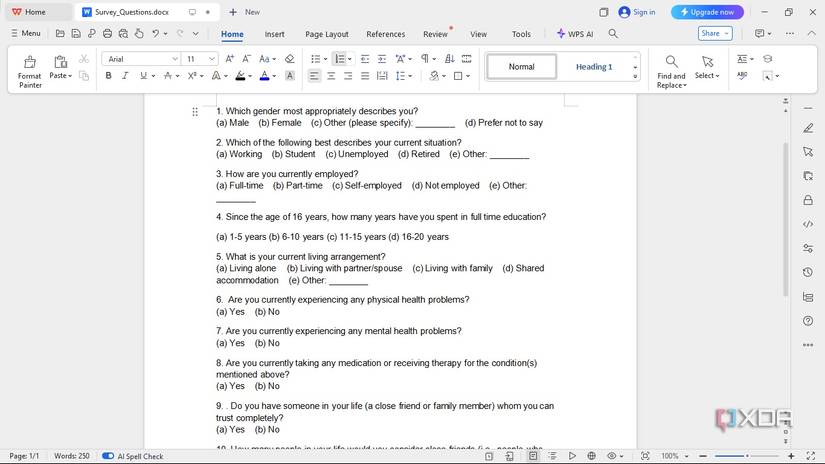This screenshot has width=825, height=464.
Task: Switch to the Page Layout tab
Action: tap(327, 34)
